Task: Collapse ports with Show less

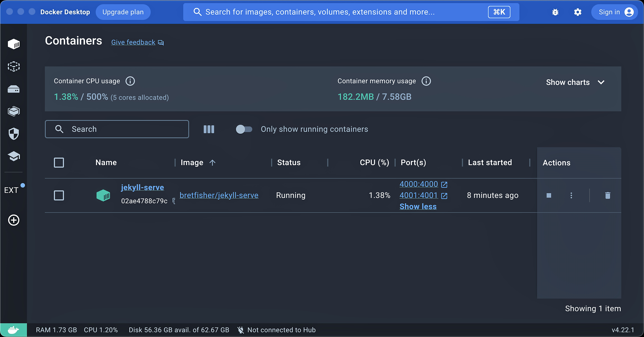Action: point(418,207)
